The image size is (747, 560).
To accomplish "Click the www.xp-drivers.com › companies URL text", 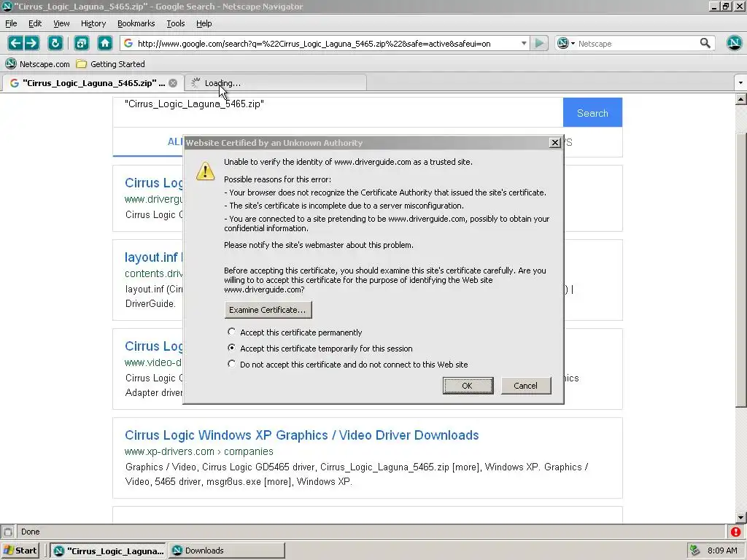I will tap(199, 451).
